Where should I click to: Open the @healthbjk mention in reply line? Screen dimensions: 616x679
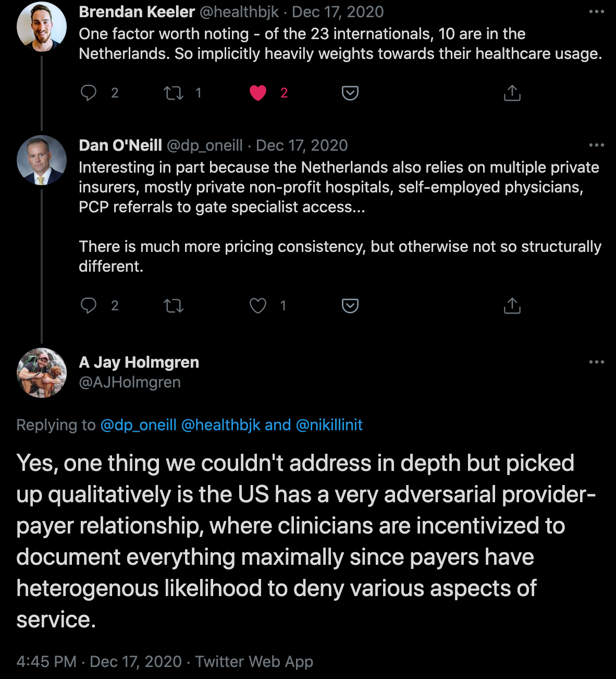point(220,425)
